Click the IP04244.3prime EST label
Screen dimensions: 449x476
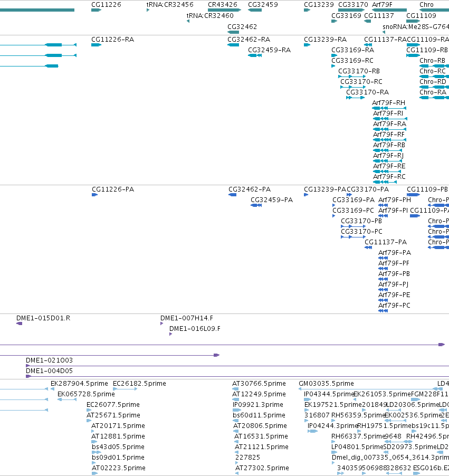click(333, 426)
